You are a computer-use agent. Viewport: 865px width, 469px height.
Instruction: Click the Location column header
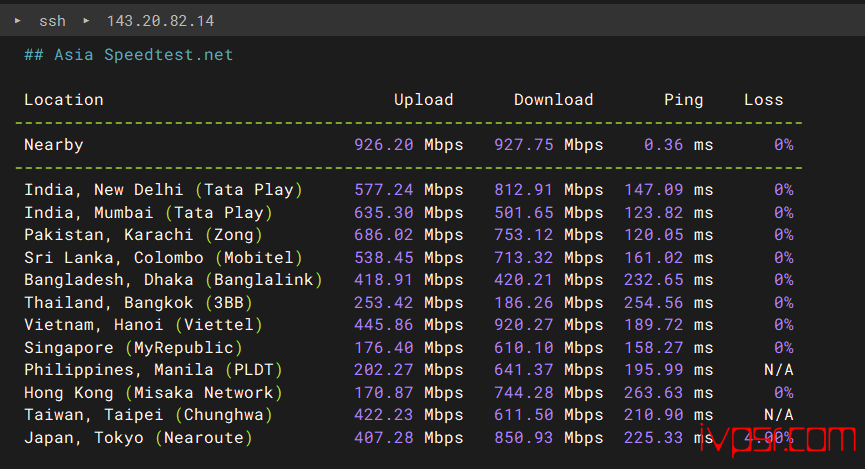(x=64, y=100)
